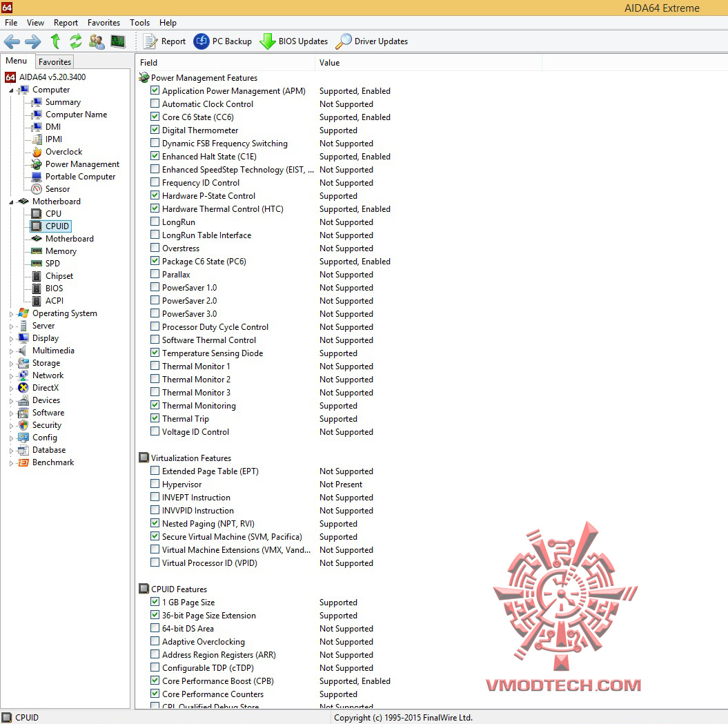Viewport: 728px width, 724px height.
Task: Open the system stability monitor icon
Action: coord(118,41)
